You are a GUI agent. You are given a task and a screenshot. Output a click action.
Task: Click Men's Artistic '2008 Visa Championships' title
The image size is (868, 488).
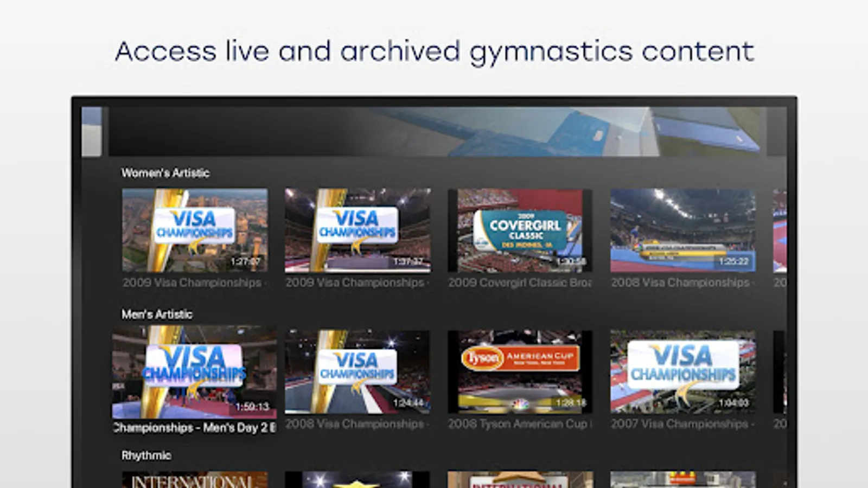tap(357, 424)
